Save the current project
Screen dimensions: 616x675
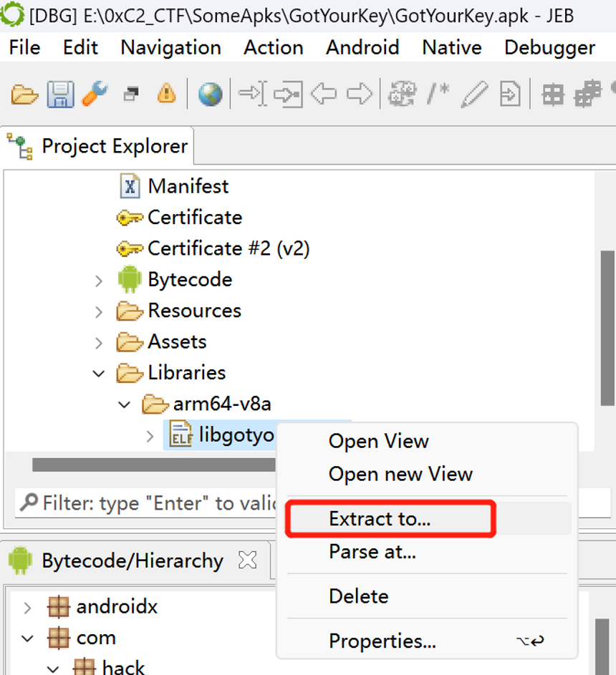click(60, 93)
